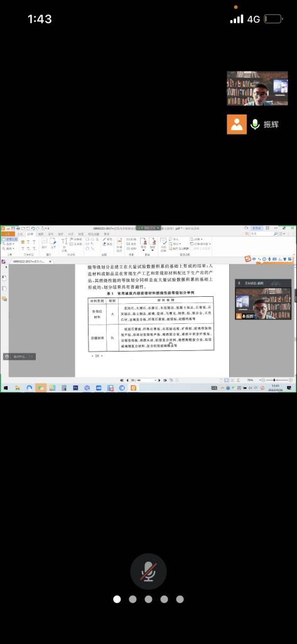
Task: Open the 75% zoom level dropdown
Action: (x=252, y=380)
